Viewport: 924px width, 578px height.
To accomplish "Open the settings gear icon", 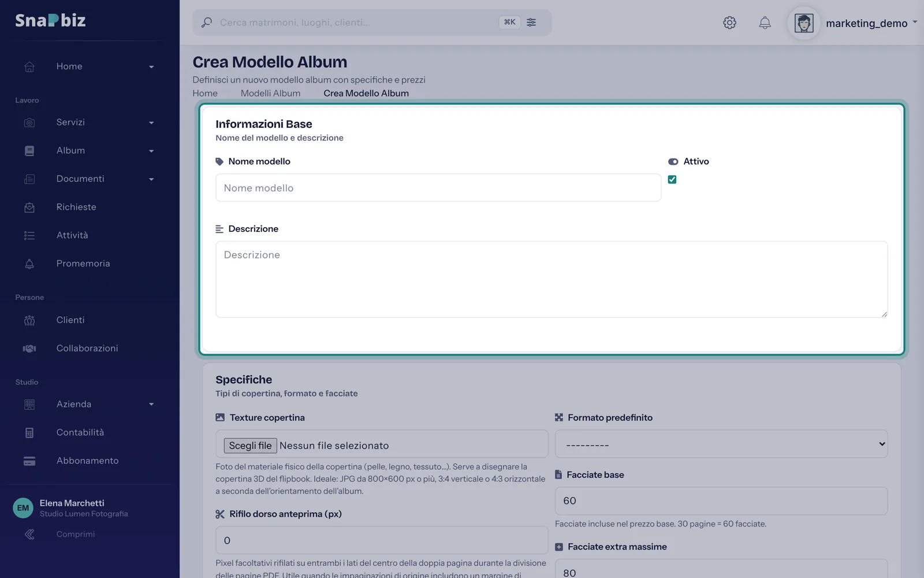I will (x=729, y=23).
